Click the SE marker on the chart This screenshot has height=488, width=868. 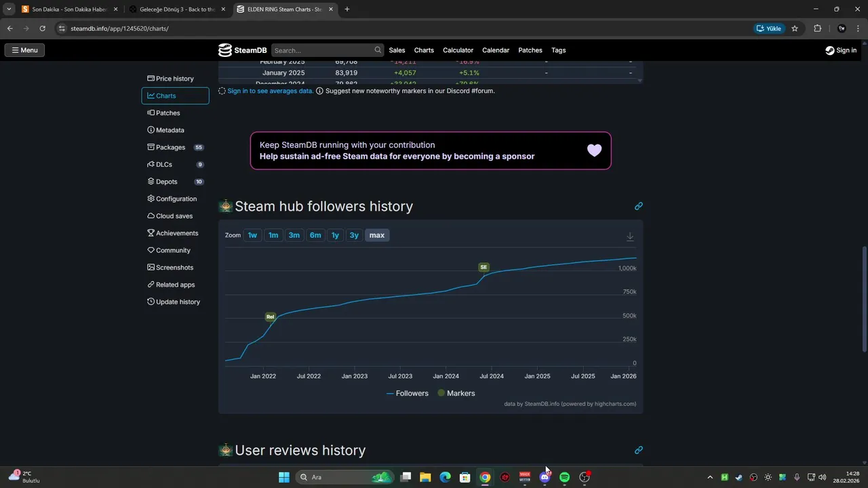point(484,267)
